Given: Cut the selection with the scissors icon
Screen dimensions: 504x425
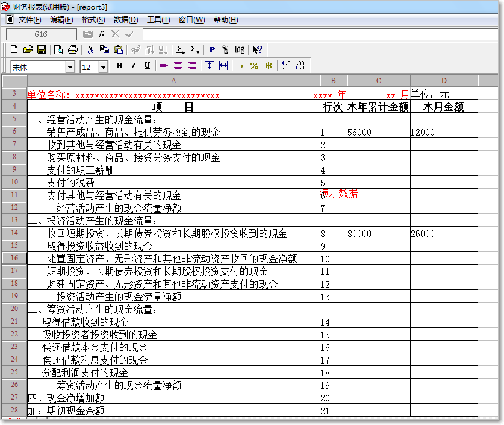Looking at the screenshot, I should (90, 49).
